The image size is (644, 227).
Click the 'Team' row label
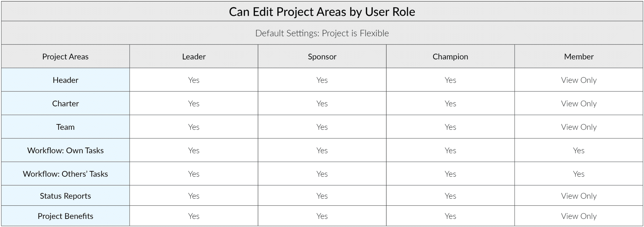[65, 127]
